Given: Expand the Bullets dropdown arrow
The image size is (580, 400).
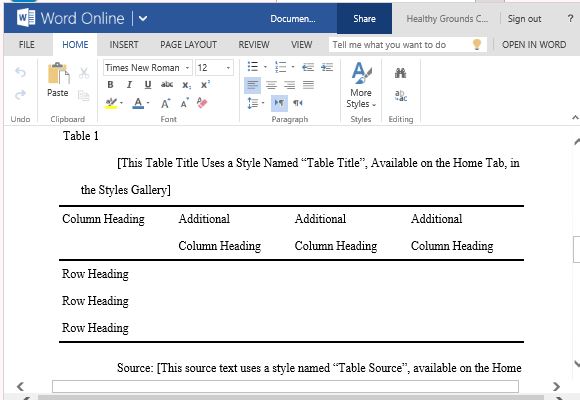Looking at the screenshot, I should click(x=265, y=67).
